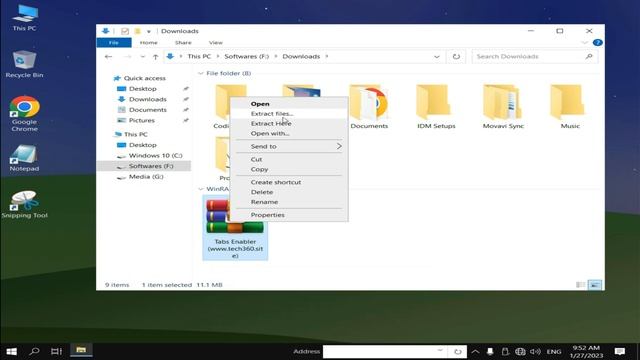Screen dimensions: 640x360
Task: Click the New folder quick access toolbar icon
Action: (138, 31)
